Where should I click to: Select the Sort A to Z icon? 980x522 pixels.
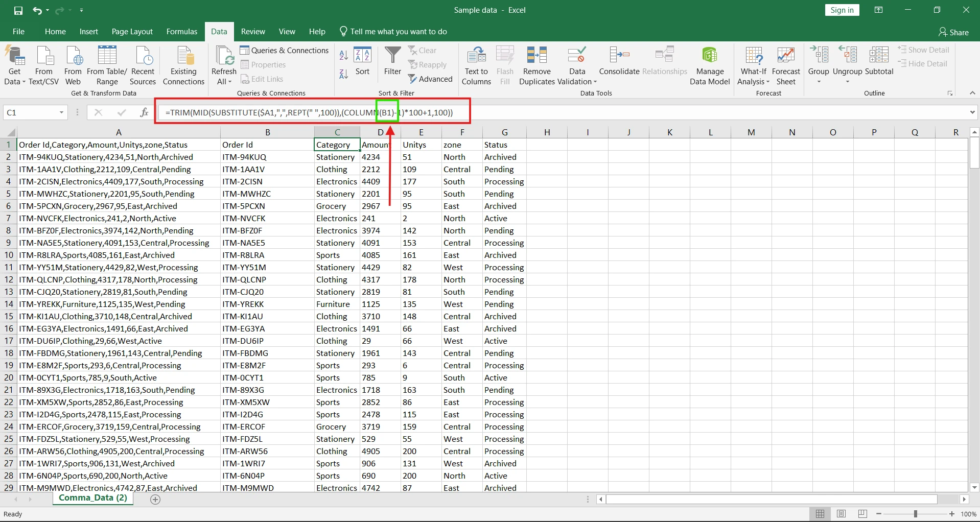tap(343, 55)
